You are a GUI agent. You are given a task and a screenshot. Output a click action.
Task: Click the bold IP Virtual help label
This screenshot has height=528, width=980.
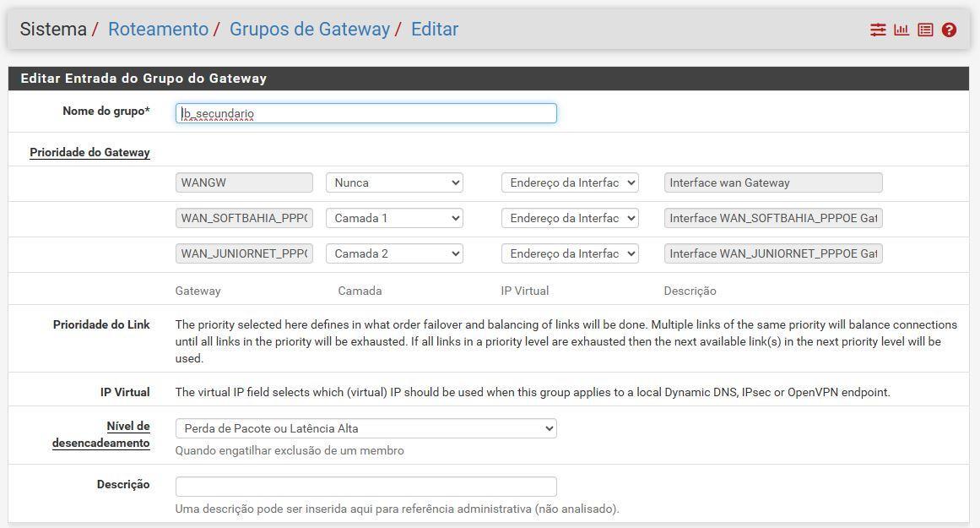pyautogui.click(x=125, y=392)
